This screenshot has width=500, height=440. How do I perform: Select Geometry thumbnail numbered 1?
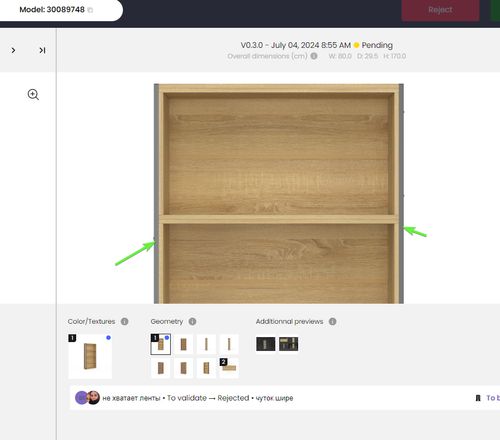(x=161, y=344)
